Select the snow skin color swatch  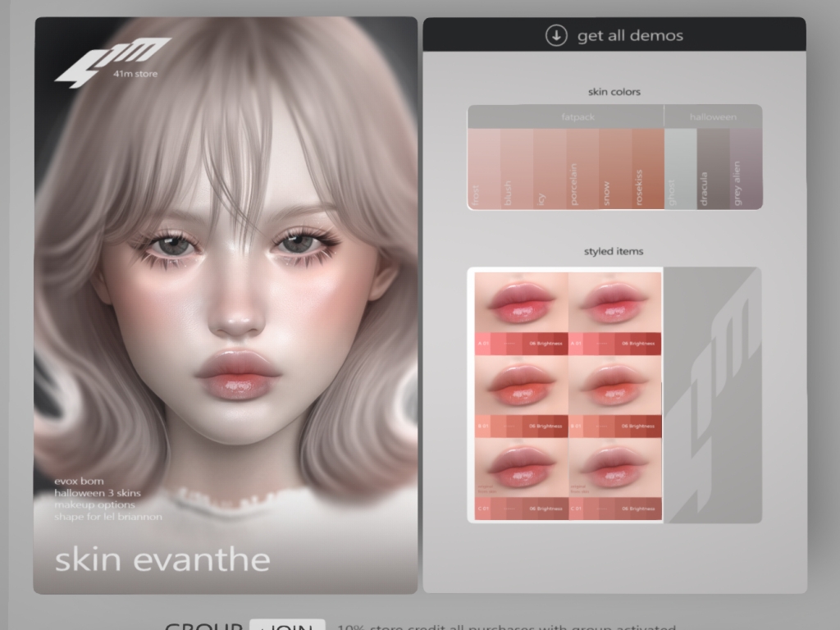(x=615, y=169)
